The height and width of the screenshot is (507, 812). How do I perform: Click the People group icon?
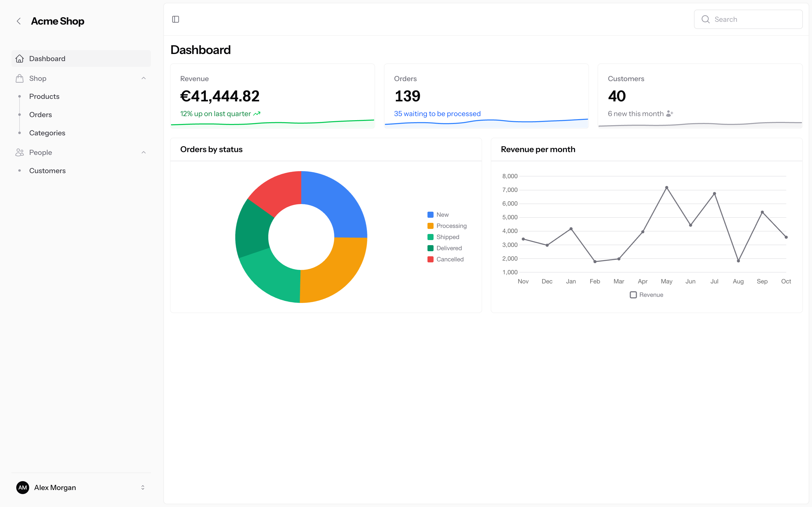[x=20, y=153]
